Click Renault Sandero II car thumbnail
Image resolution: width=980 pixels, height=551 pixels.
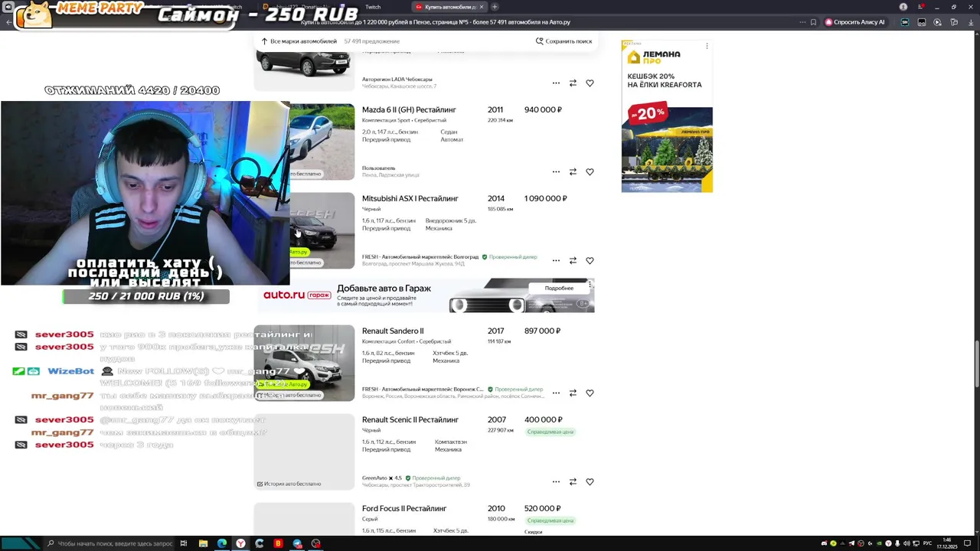pos(304,363)
